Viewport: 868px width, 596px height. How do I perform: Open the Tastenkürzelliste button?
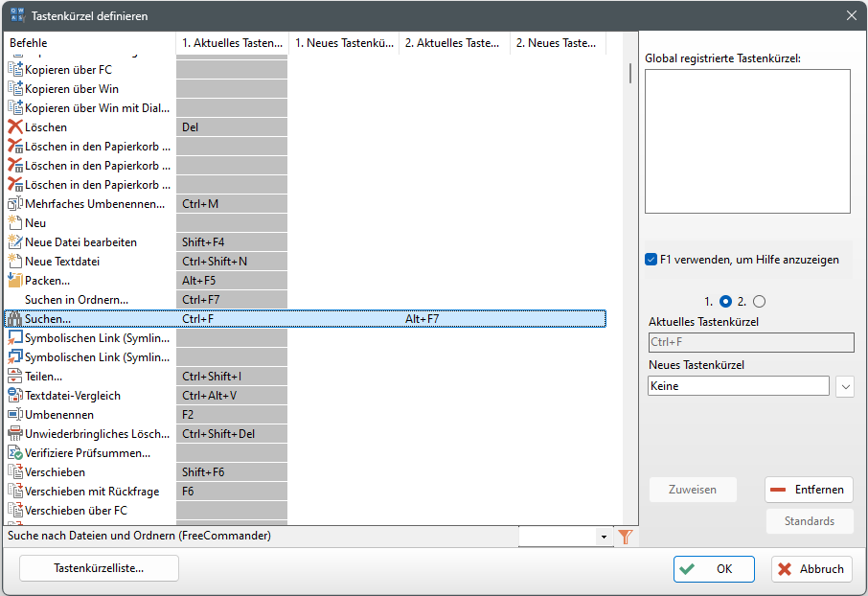point(99,568)
